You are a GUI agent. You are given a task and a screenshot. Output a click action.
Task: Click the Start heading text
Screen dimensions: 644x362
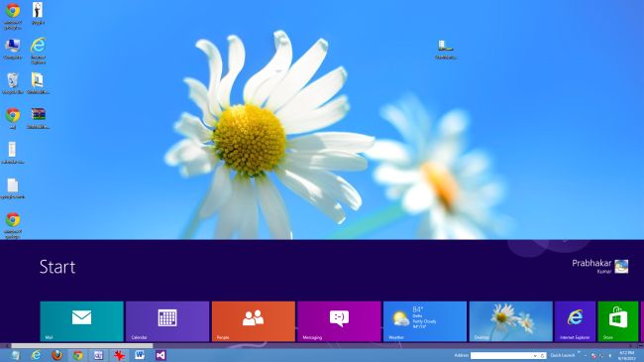(x=57, y=267)
